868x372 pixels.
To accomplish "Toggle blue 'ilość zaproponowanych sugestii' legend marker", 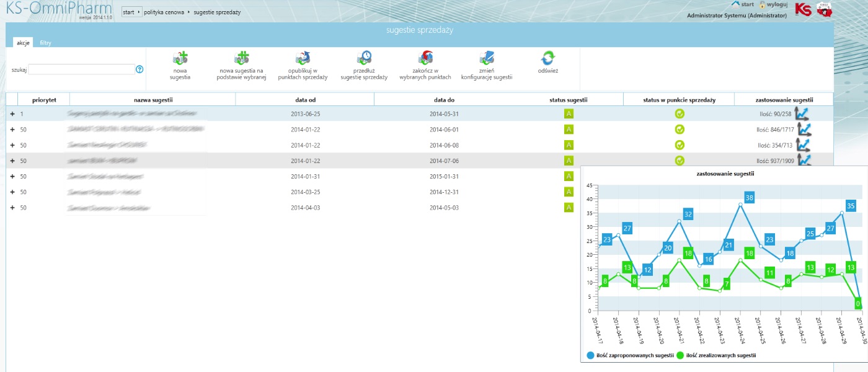I will coord(591,355).
